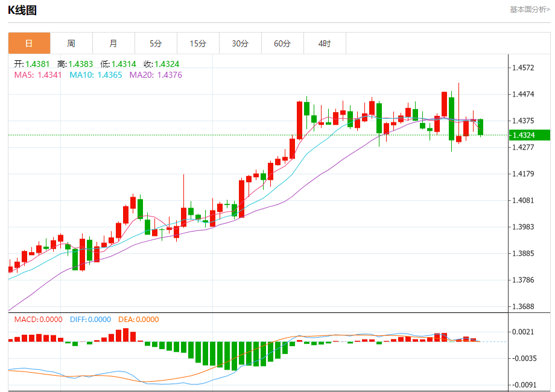Click the 1.3983 price axis label
555x392 pixels.
coord(523,227)
